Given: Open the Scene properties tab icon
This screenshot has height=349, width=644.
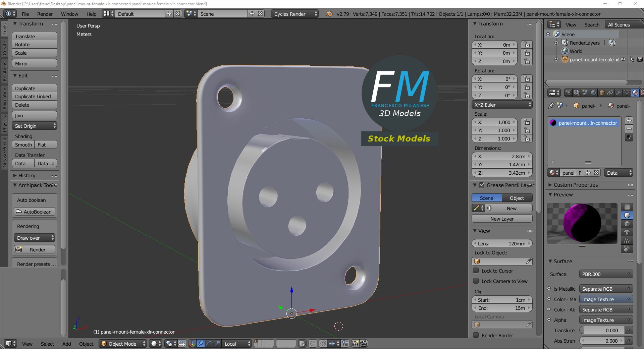Looking at the screenshot, I should (585, 93).
